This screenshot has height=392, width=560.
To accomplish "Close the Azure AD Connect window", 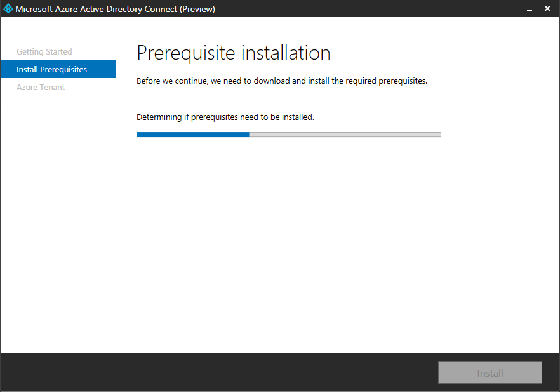I will (x=547, y=8).
